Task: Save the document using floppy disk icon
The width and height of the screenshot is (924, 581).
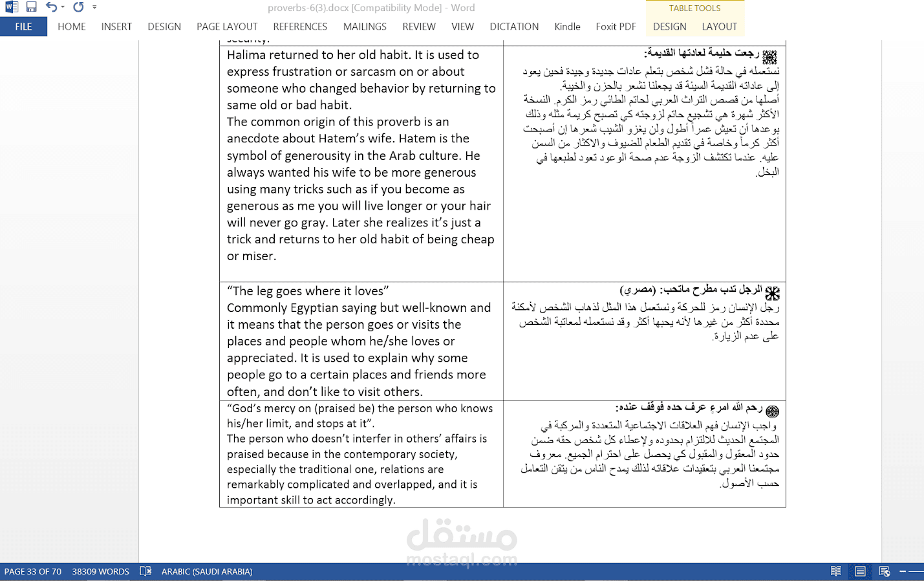Action: coord(31,7)
